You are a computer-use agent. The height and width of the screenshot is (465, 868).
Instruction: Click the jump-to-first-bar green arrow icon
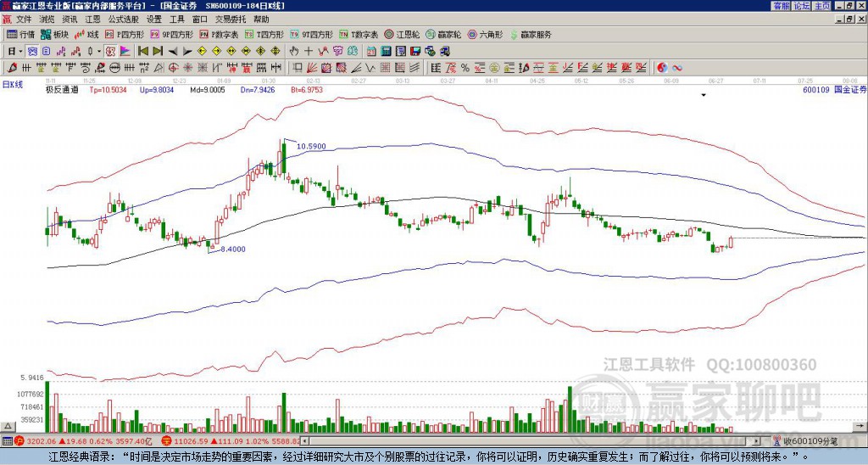click(x=142, y=52)
